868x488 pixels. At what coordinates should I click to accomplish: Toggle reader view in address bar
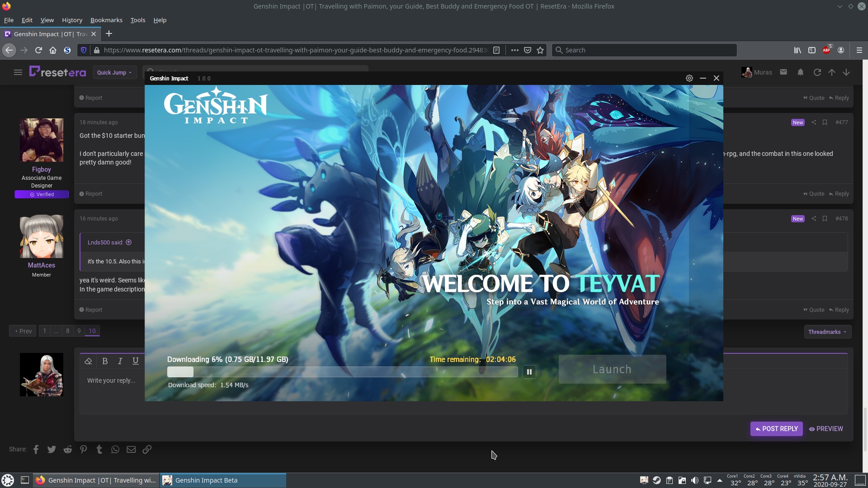[x=496, y=50]
